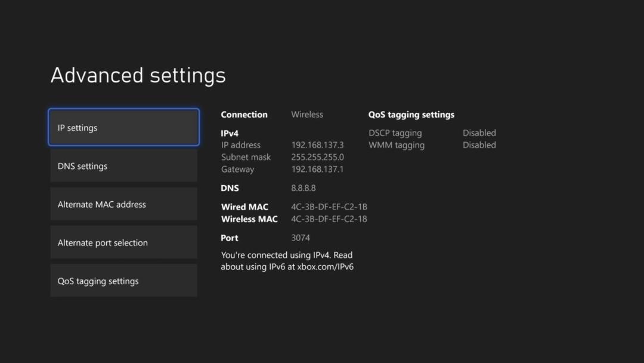
Task: Choose Alternate port selection
Action: tap(123, 242)
